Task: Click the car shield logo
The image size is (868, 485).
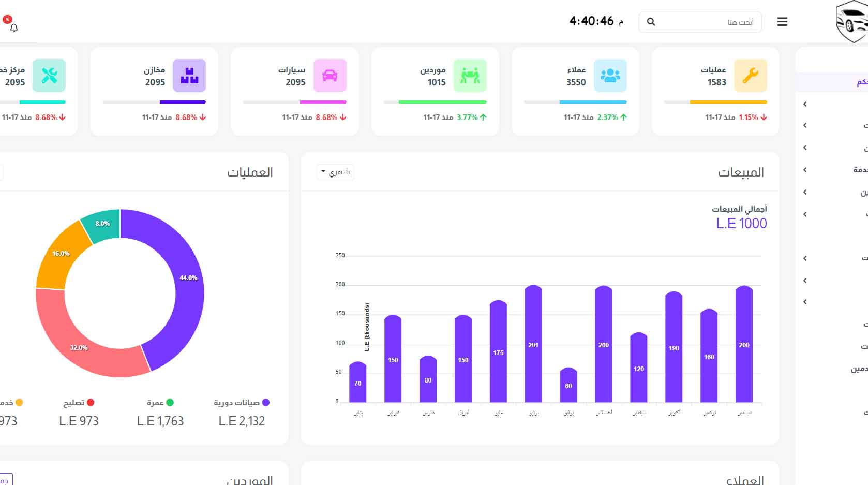Action: coord(851,22)
